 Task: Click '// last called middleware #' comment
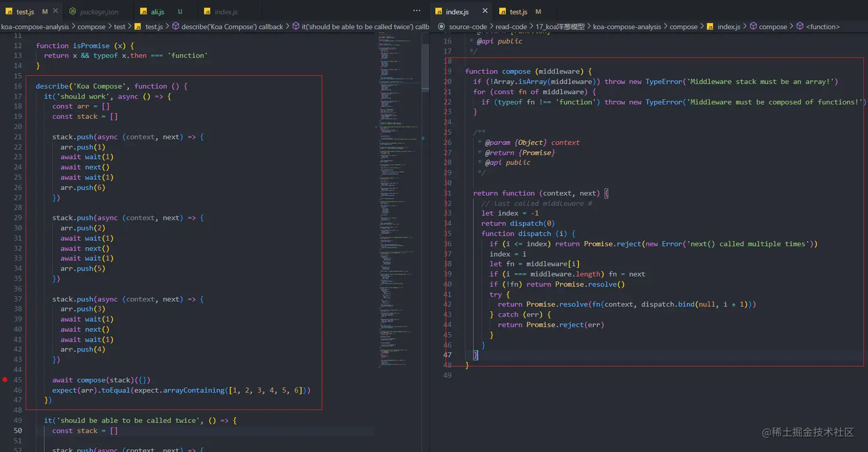coord(537,203)
